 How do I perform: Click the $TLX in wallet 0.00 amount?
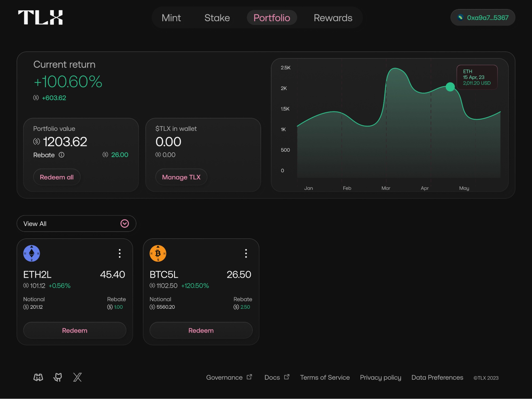coord(168,142)
